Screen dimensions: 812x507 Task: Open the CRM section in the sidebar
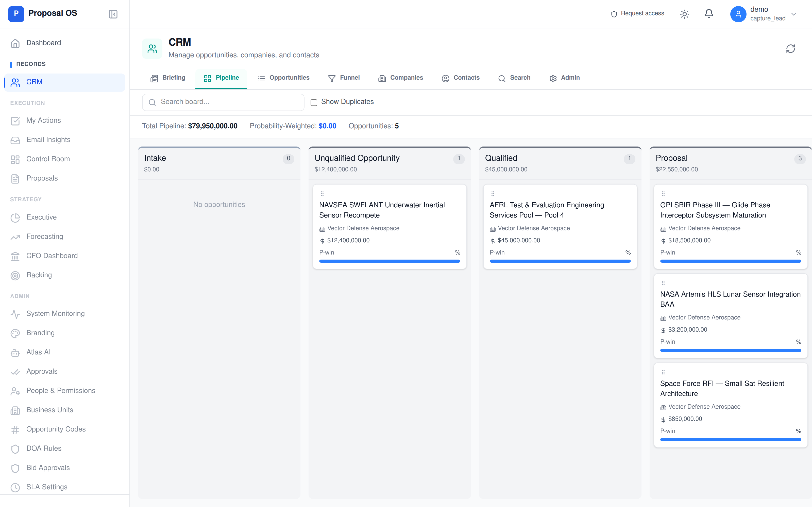(34, 82)
